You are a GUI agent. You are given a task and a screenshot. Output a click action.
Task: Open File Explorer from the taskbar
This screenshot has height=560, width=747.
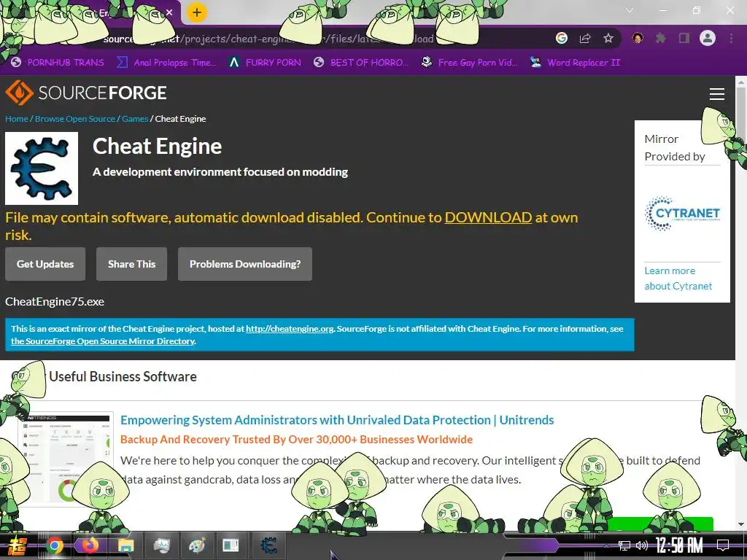[x=125, y=545]
